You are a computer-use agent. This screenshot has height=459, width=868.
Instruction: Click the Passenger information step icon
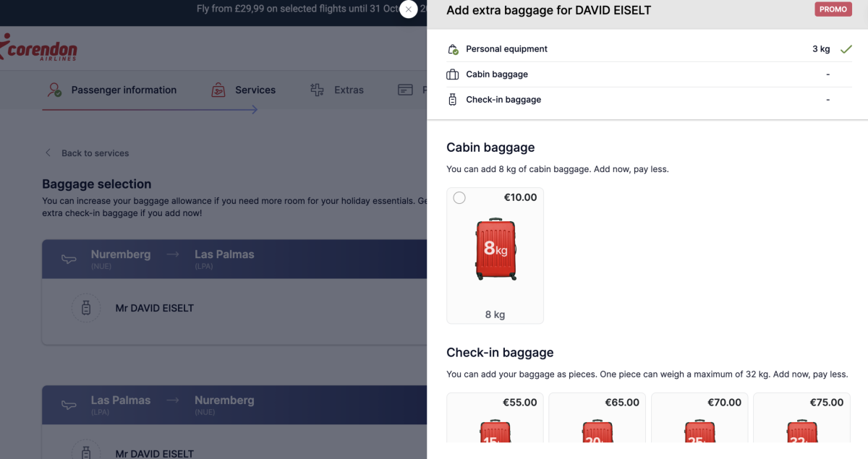(54, 90)
